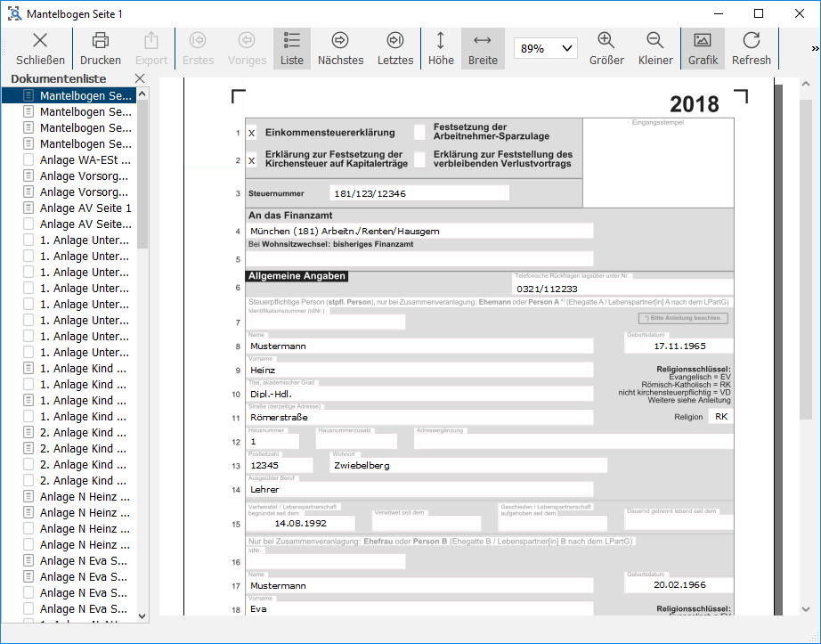Screen dimensions: 821x644
Task: Click the Allgemeine Angaben section header
Action: [297, 276]
